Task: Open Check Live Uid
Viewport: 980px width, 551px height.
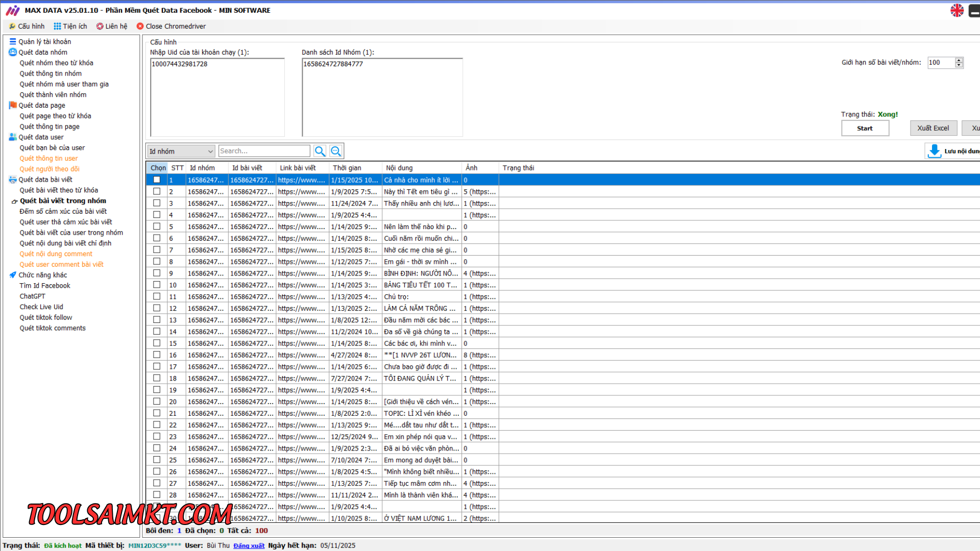Action: [41, 307]
